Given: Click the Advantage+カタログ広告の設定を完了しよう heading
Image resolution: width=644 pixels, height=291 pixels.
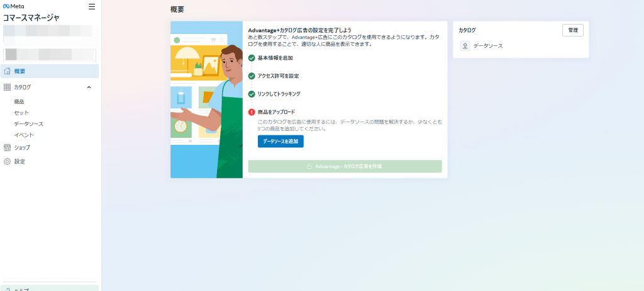Looking at the screenshot, I should tap(299, 30).
